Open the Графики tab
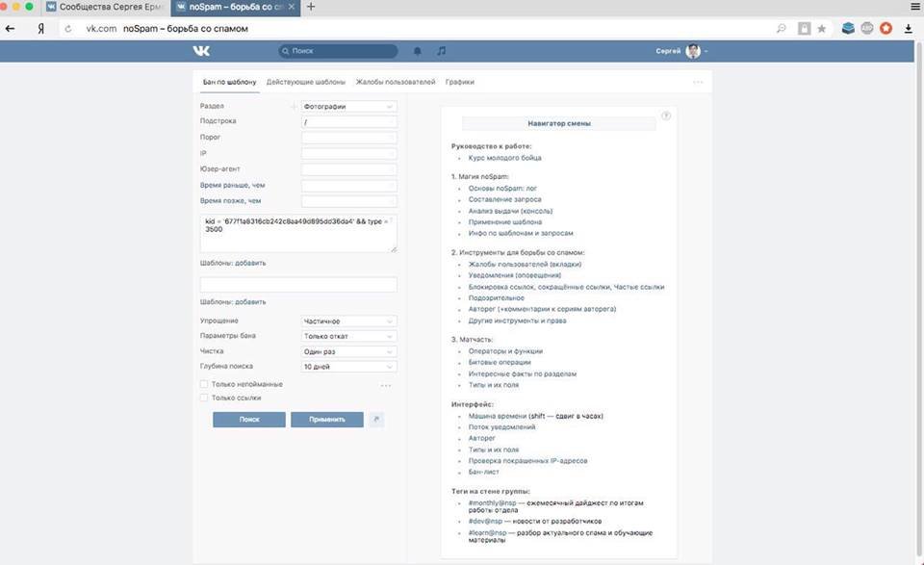The width and height of the screenshot is (924, 565). [x=460, y=82]
